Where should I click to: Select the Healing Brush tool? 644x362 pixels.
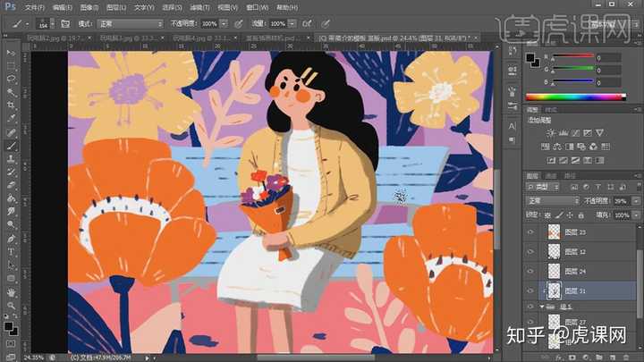11,132
